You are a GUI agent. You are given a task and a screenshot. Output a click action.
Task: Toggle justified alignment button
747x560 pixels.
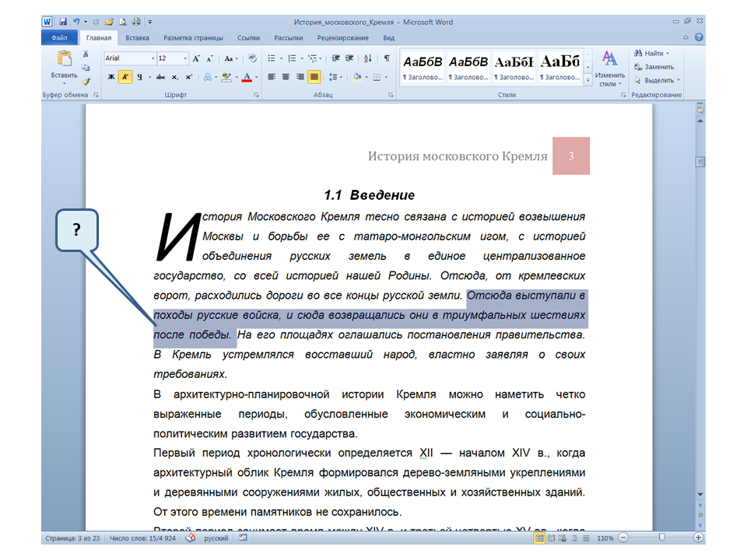(x=314, y=77)
